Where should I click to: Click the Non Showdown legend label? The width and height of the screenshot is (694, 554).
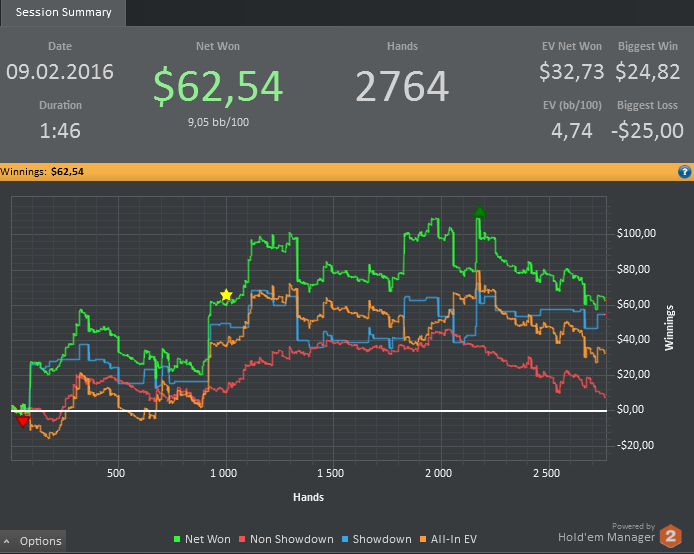click(292, 539)
